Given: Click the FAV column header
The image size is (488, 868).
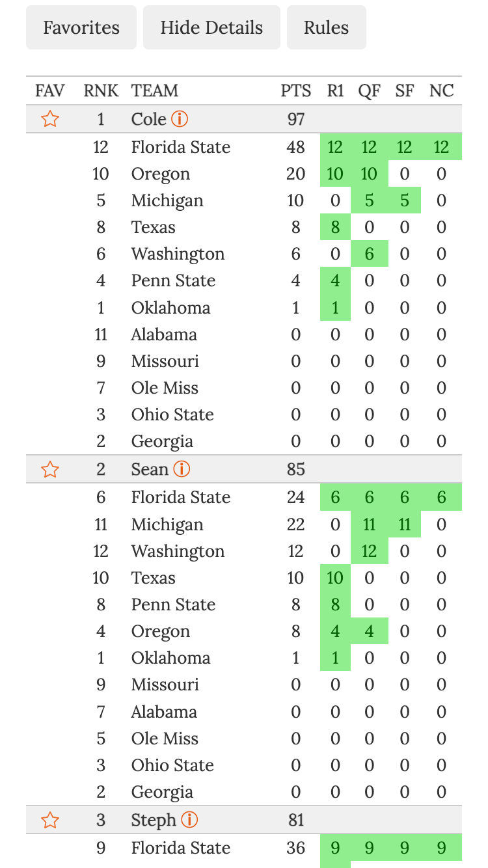Looking at the screenshot, I should 50,90.
